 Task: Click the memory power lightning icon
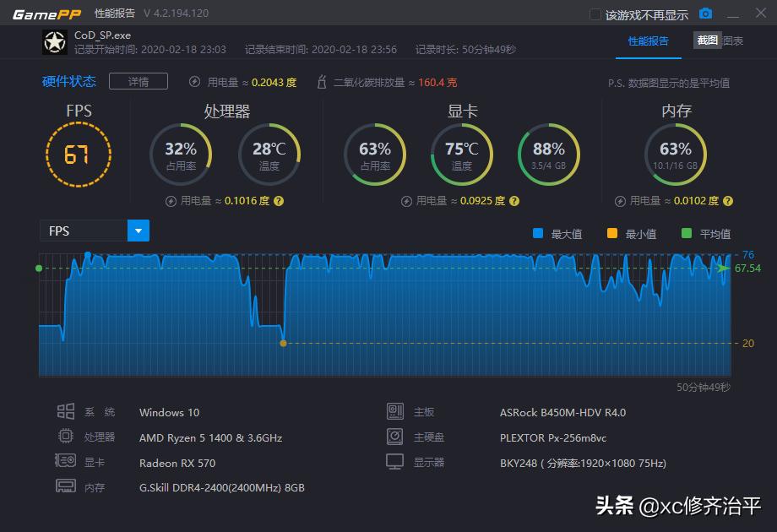point(620,201)
